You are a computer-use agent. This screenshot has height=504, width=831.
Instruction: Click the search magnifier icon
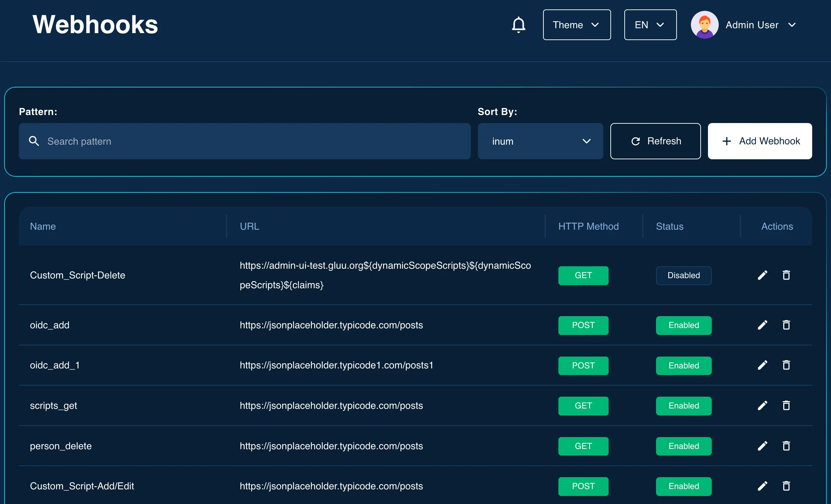pos(34,141)
